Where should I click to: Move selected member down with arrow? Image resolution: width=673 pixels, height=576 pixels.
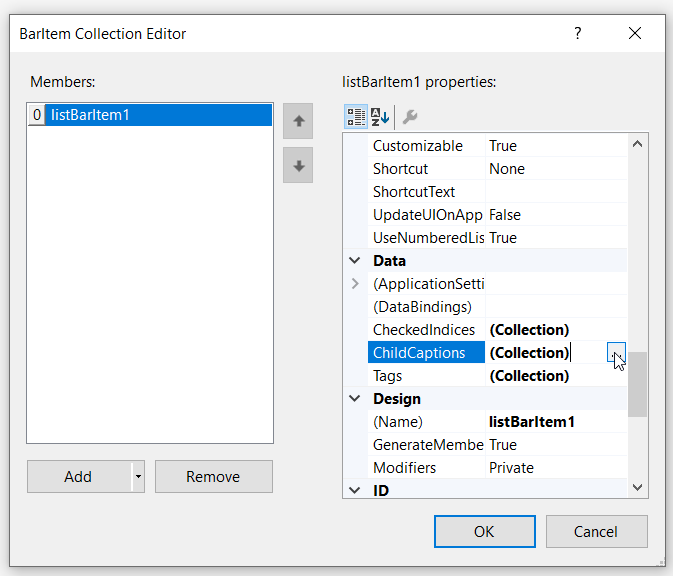point(298,165)
